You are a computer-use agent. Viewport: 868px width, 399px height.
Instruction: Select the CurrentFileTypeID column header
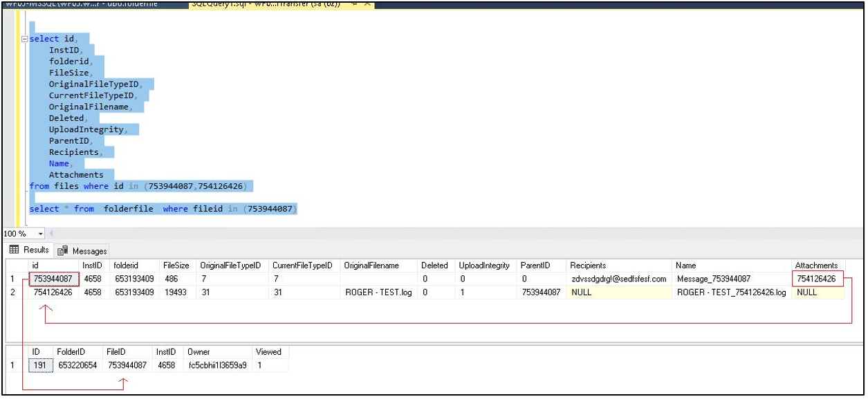pyautogui.click(x=303, y=266)
